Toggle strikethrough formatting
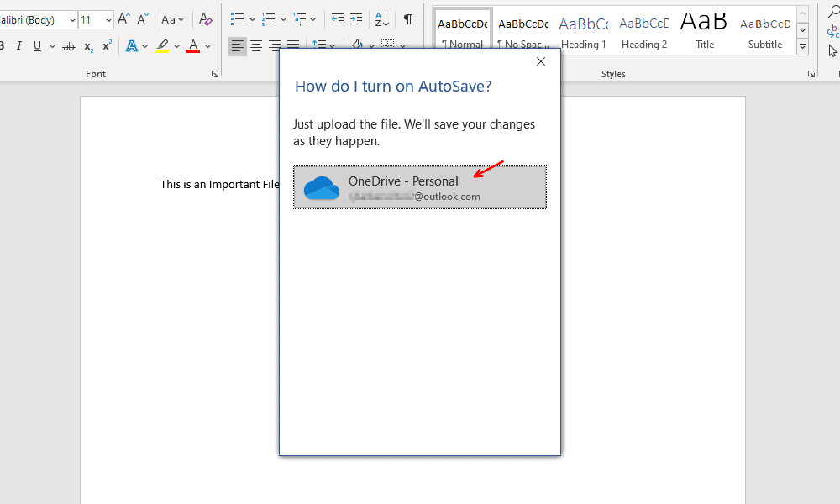The width and height of the screenshot is (840, 504). coord(68,46)
